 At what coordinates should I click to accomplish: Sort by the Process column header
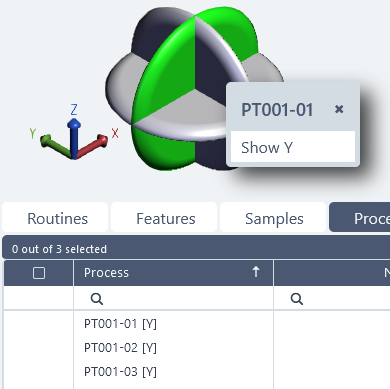point(106,273)
